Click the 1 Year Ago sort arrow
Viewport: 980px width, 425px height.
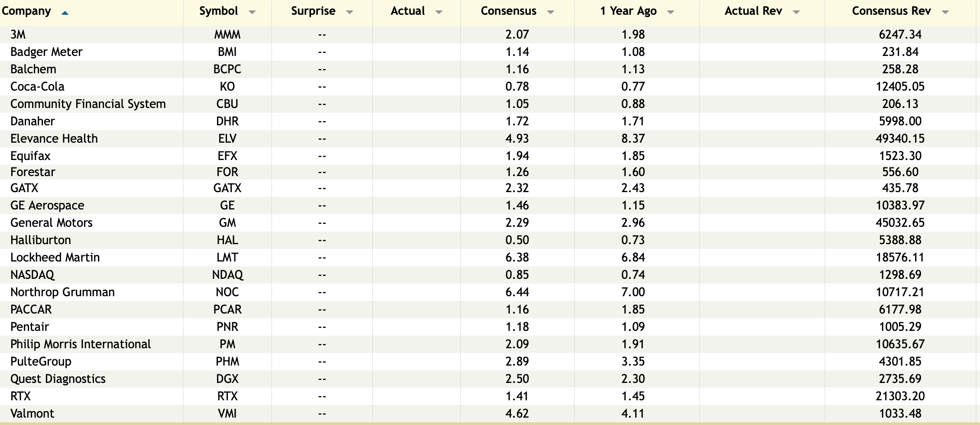pyautogui.click(x=670, y=13)
